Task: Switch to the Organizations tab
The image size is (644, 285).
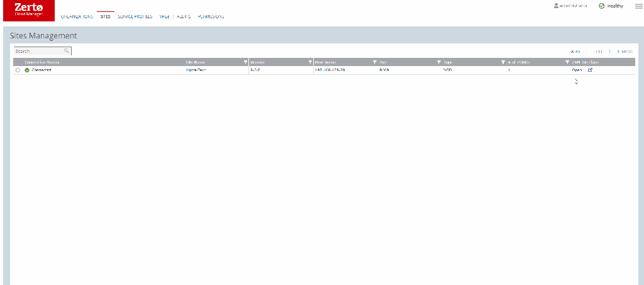Action: click(77, 16)
